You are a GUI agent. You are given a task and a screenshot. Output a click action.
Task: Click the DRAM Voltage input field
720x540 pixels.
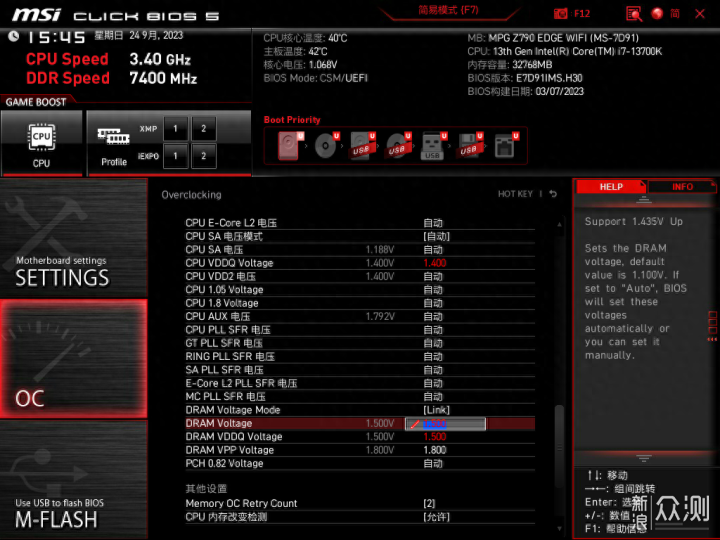pos(445,424)
